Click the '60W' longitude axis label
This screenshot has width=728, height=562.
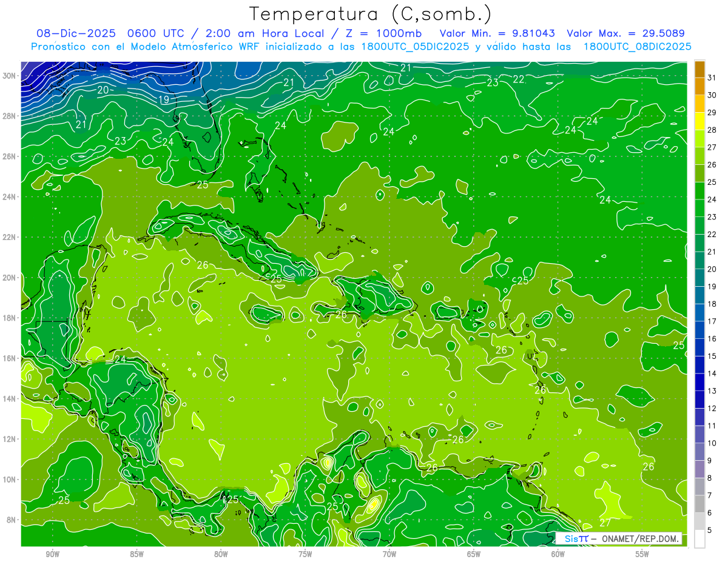point(558,555)
